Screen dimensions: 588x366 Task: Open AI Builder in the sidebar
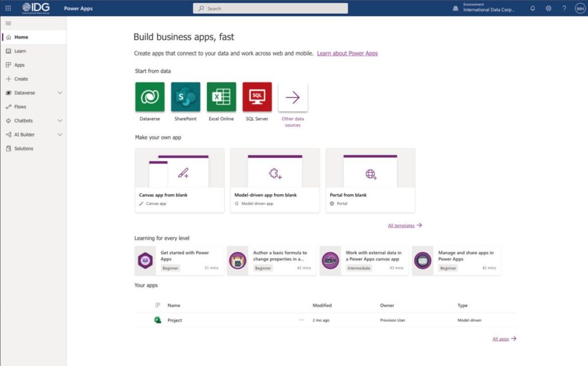click(x=24, y=134)
